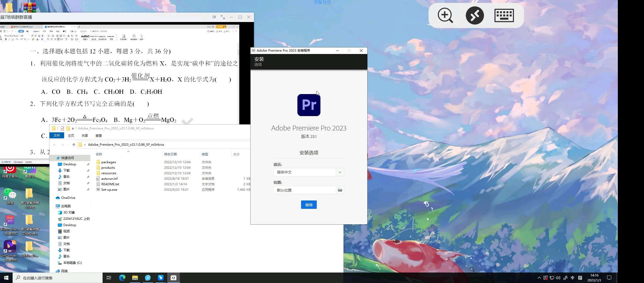Open the 文件 tab in File Explorer
This screenshot has height=283, width=644.
[x=57, y=135]
